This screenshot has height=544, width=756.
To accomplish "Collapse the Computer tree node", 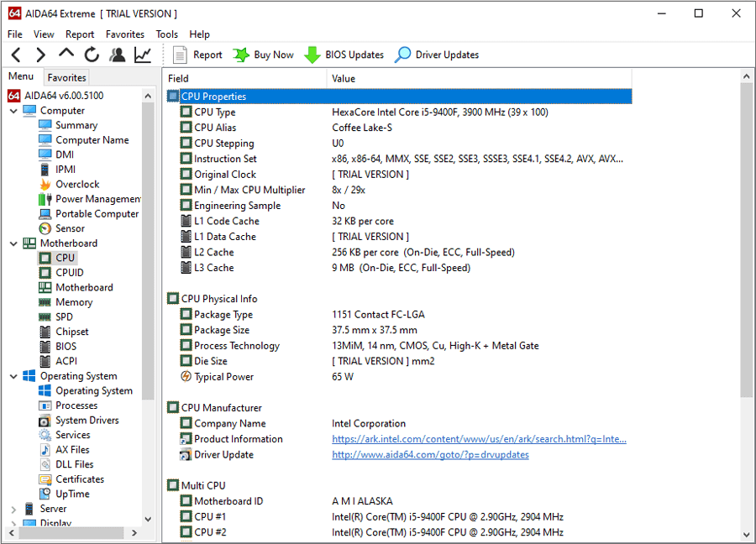I will (x=13, y=111).
